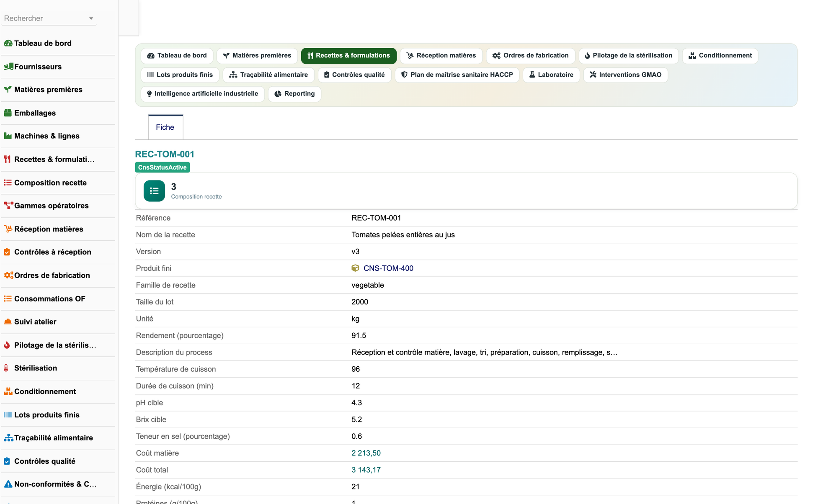
Task: Click the Fournisseurs truck icon in sidebar
Action: pyautogui.click(x=8, y=67)
